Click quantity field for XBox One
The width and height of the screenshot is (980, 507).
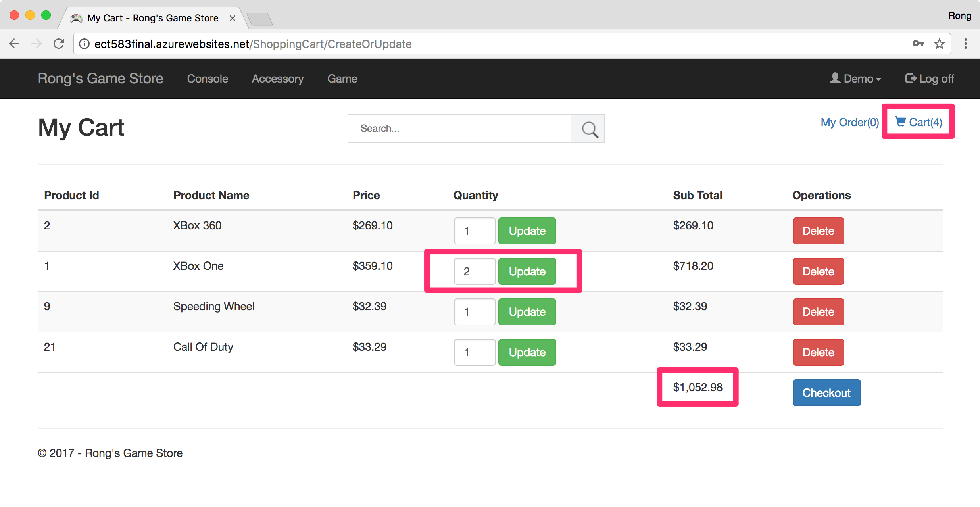coord(475,271)
